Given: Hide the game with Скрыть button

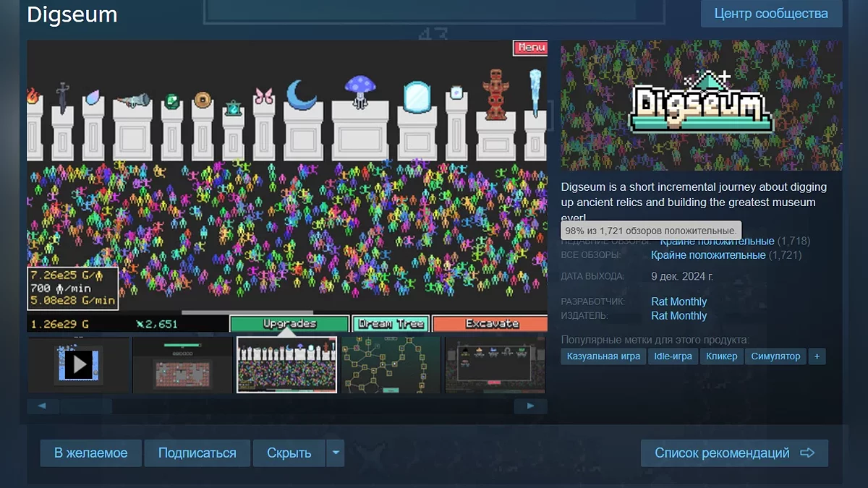Looking at the screenshot, I should coord(289,453).
